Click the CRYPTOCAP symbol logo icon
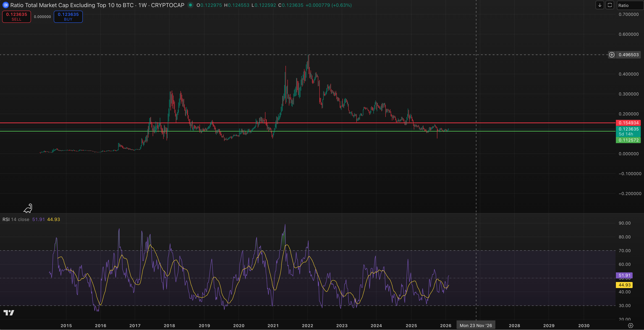This screenshot has height=330, width=644. coord(5,5)
